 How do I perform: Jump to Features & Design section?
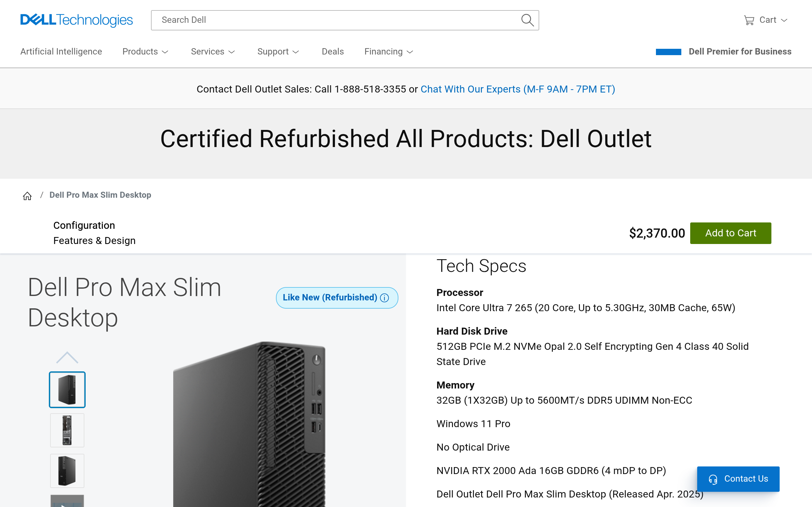(94, 241)
